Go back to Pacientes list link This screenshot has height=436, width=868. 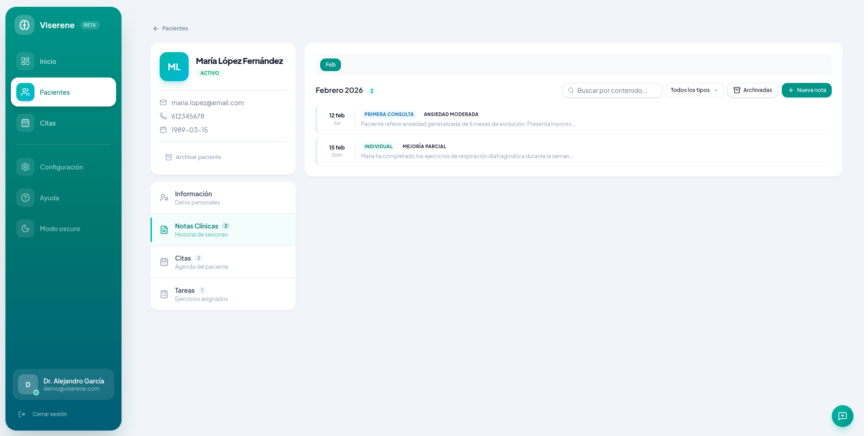(x=171, y=29)
